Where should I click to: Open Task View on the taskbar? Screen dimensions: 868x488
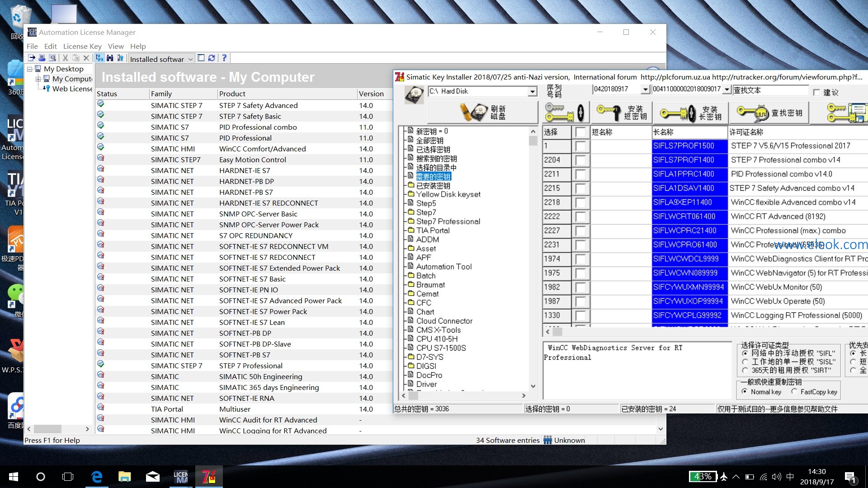coord(68,477)
